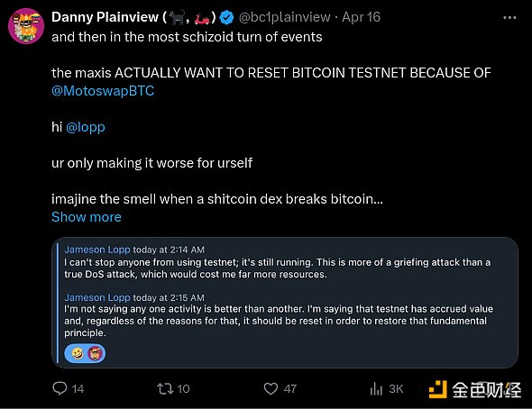
Task: Click the 10 reposts count
Action: (x=183, y=388)
